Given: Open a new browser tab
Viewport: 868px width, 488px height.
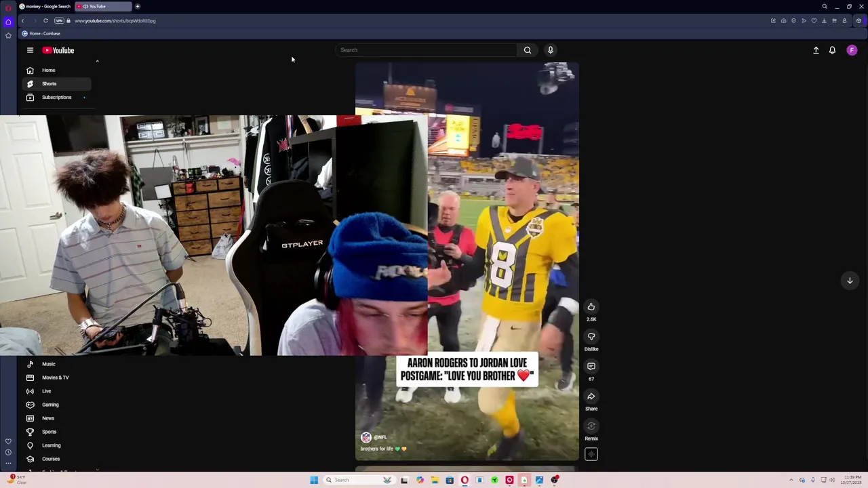Looking at the screenshot, I should pos(138,6).
